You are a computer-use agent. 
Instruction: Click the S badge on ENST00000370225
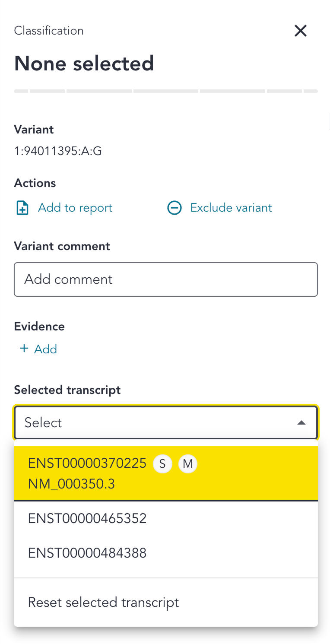coord(162,464)
